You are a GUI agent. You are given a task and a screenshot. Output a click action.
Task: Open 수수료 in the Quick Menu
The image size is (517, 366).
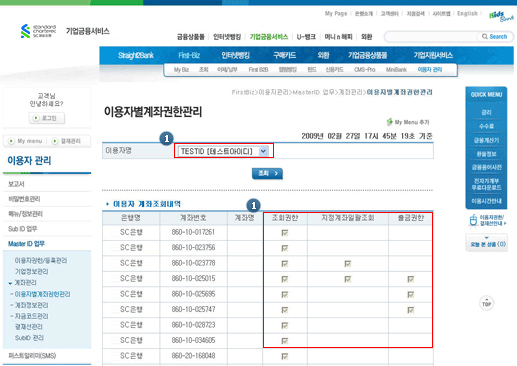[486, 126]
